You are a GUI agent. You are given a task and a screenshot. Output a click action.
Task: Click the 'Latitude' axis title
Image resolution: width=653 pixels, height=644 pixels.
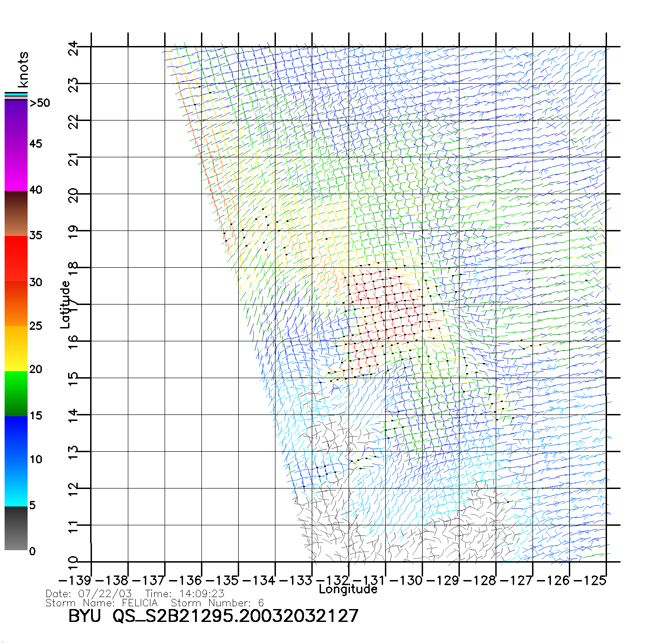point(65,305)
